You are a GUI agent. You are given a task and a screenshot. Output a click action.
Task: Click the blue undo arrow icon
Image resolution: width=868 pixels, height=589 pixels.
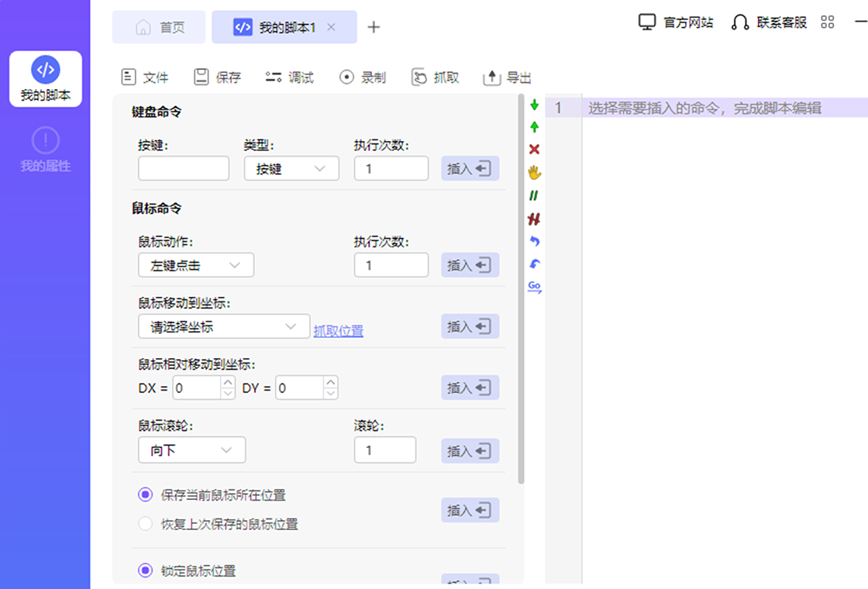(x=535, y=241)
